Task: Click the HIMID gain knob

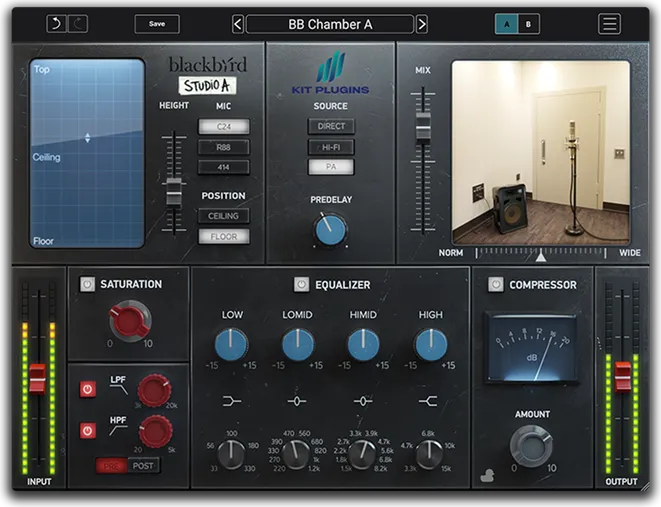Action: tap(363, 345)
